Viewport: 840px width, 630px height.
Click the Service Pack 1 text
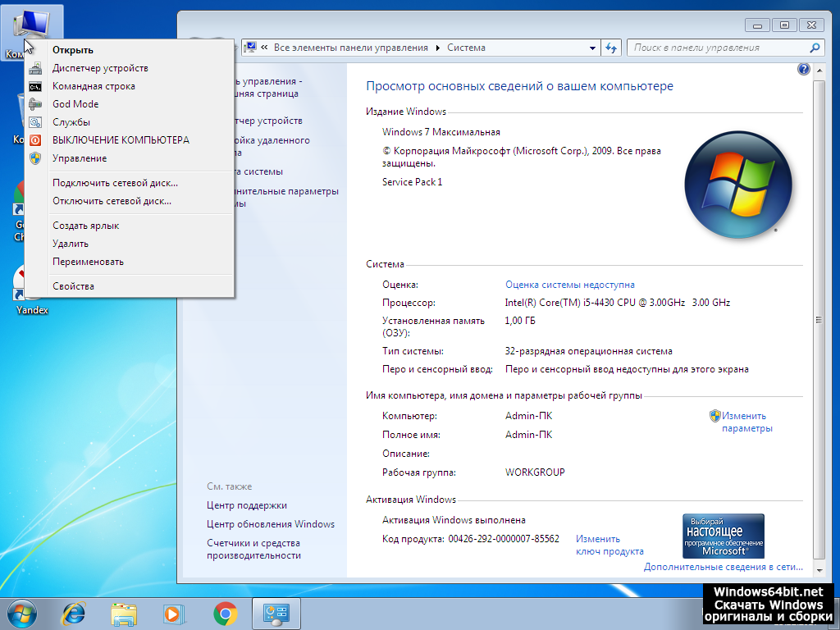click(x=412, y=182)
